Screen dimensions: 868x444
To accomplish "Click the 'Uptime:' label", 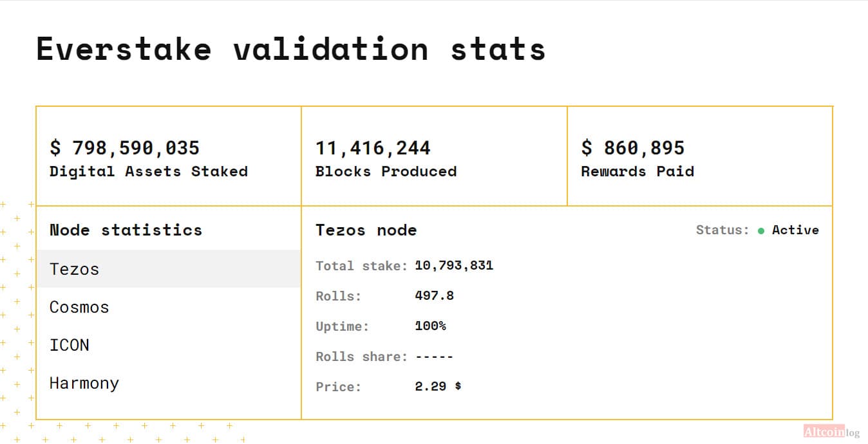I will click(343, 326).
